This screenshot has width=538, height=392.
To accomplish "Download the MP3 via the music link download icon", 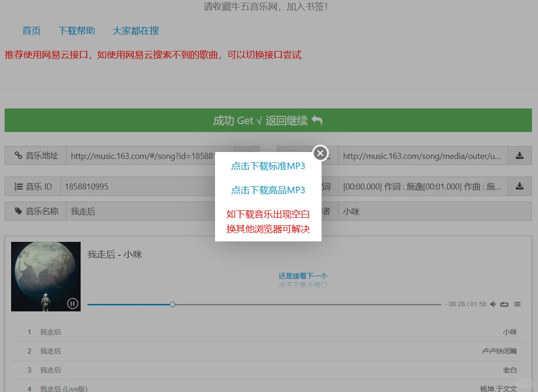I will 519,156.
